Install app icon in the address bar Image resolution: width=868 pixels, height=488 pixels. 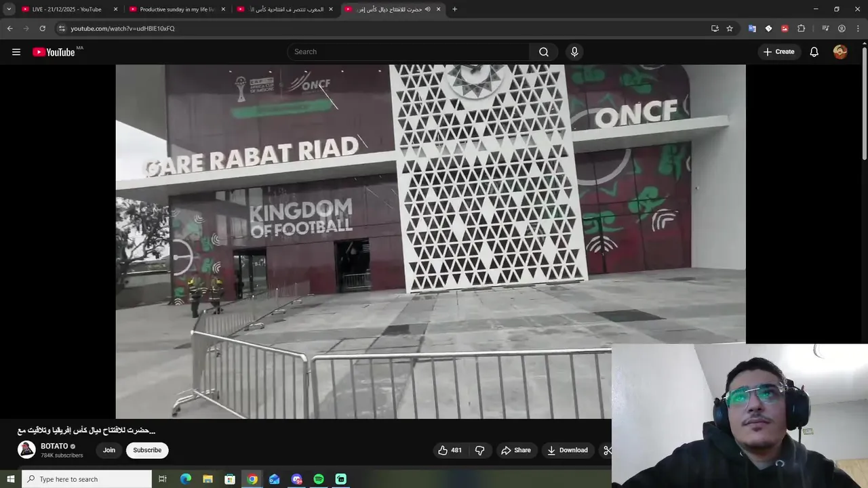point(715,28)
